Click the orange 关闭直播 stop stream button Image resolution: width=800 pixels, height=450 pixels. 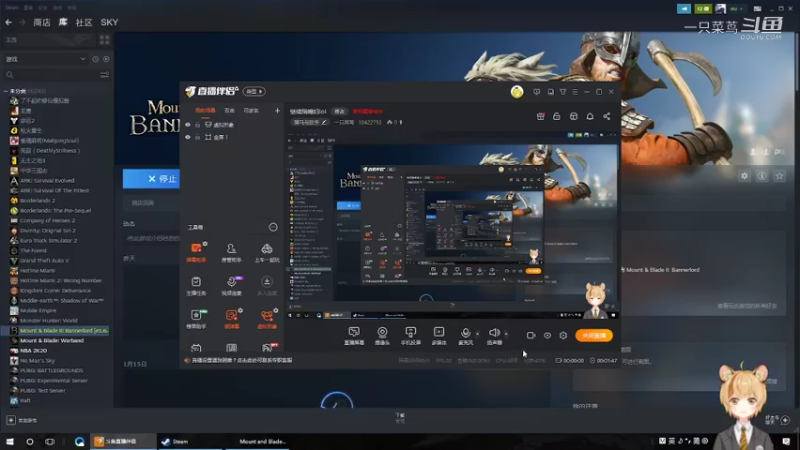594,336
